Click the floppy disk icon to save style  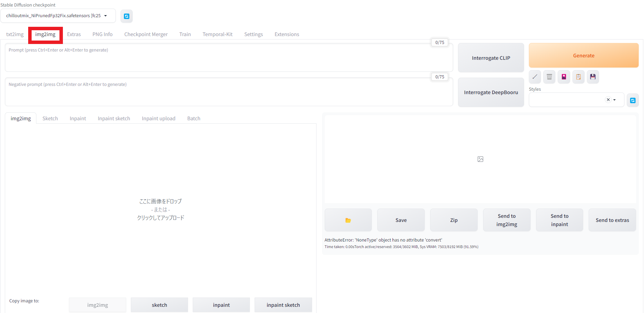tap(593, 77)
